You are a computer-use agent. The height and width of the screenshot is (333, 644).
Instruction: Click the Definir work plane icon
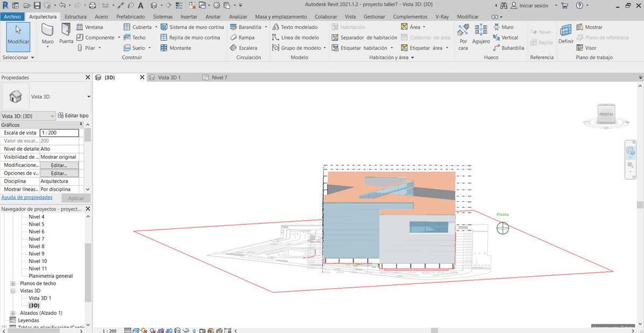(565, 34)
